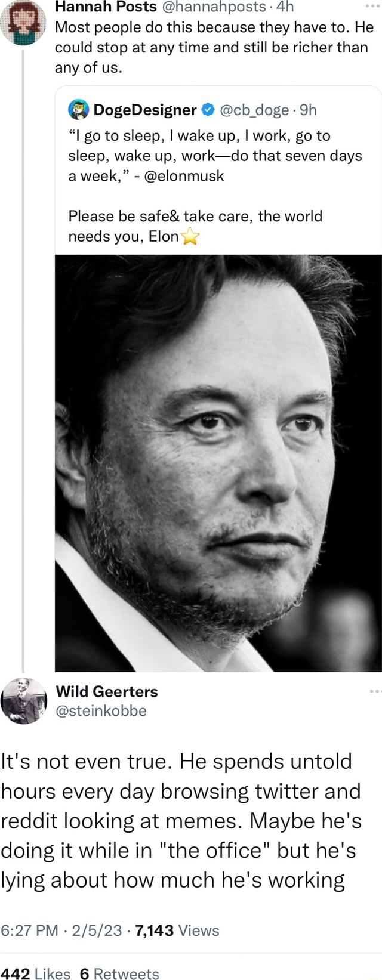Viewport: 382px width, 980px height.
Task: Open Hannah Posts profile avatar
Action: pos(23,23)
